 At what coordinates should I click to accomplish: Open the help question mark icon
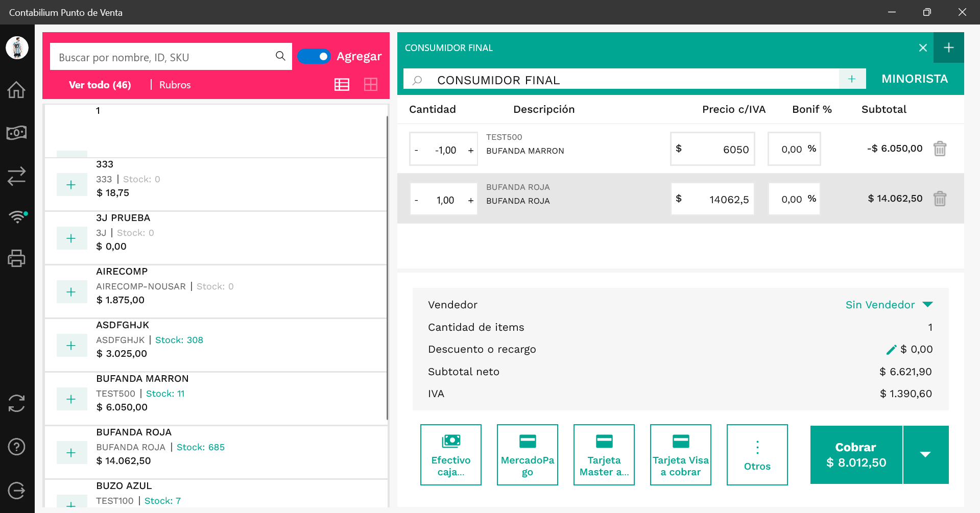tap(16, 447)
